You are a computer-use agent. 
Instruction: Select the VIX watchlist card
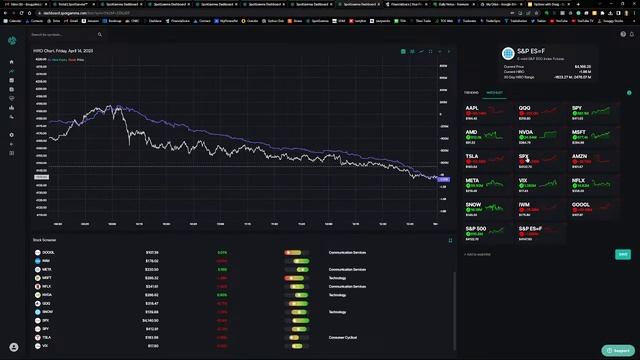[540, 185]
